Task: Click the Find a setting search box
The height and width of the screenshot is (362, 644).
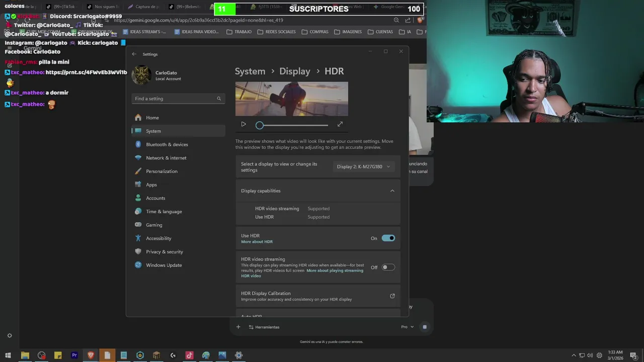Action: (x=178, y=99)
